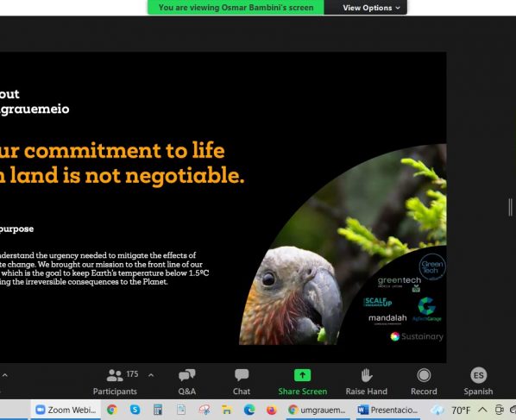This screenshot has width=516, height=420.
Task: Raise your hand in the webinar
Action: click(366, 382)
